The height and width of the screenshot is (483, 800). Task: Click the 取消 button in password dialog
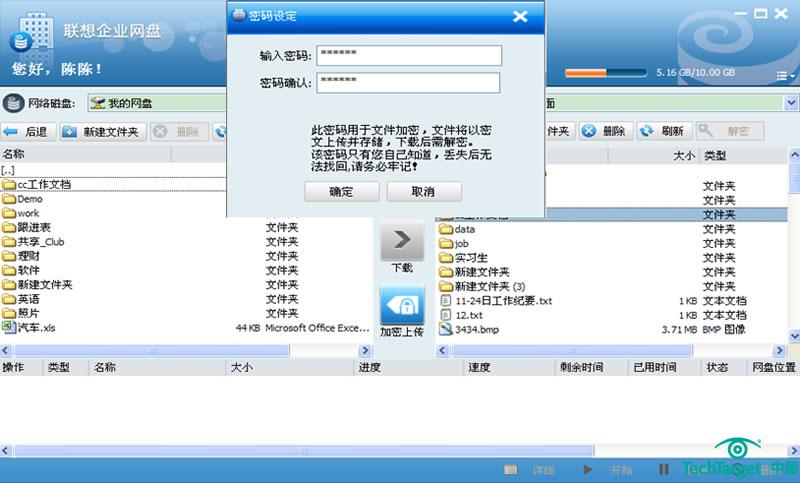click(x=424, y=192)
